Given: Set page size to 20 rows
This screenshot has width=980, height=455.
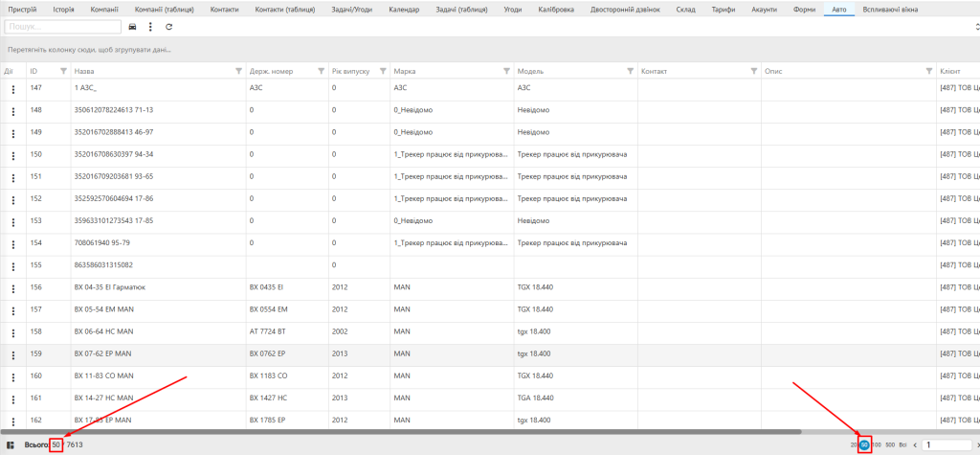Looking at the screenshot, I should [x=854, y=445].
